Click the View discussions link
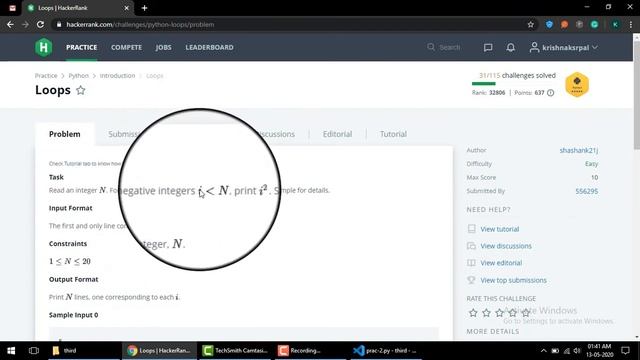Viewport: 640px width, 360px height. [x=506, y=246]
